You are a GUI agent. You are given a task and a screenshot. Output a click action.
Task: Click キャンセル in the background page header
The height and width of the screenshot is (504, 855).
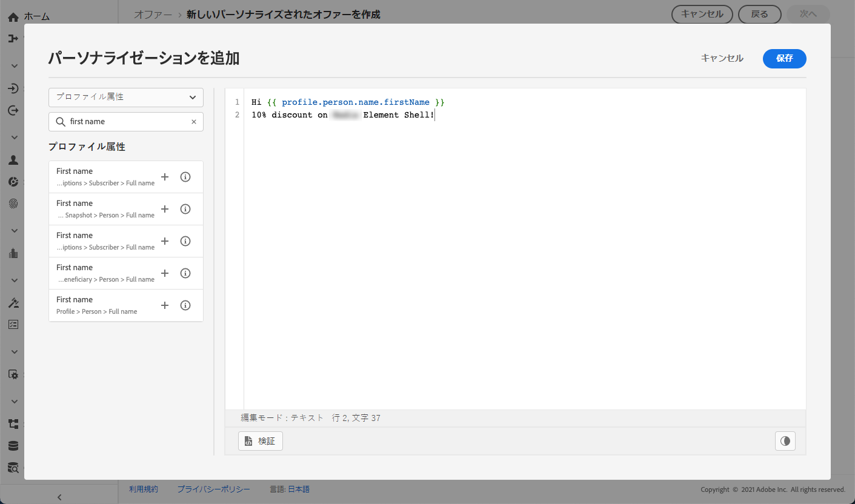click(x=702, y=14)
